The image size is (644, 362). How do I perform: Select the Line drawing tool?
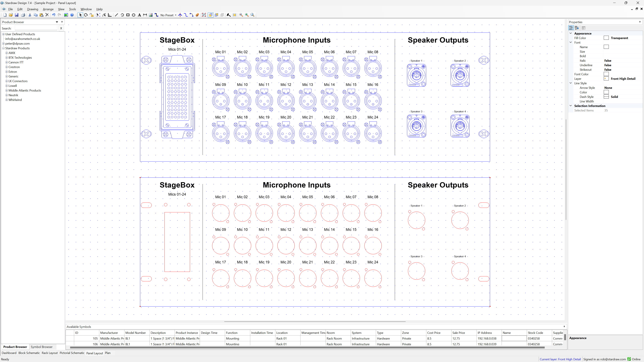click(116, 15)
